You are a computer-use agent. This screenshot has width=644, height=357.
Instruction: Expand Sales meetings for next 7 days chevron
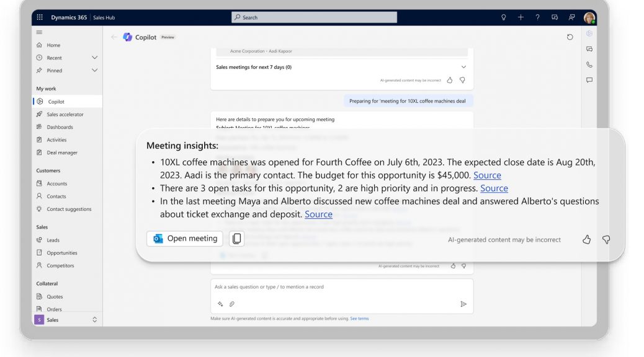click(463, 67)
